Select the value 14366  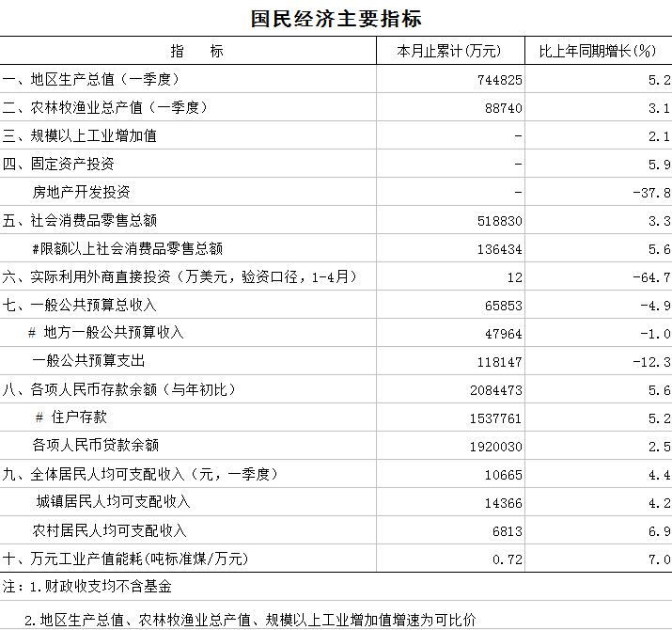pos(504,503)
